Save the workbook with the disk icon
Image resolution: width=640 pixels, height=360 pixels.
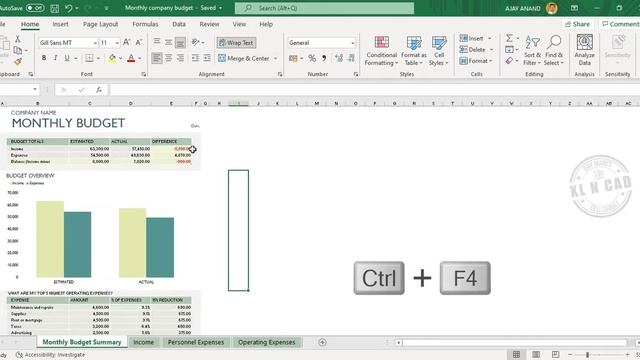coord(54,8)
